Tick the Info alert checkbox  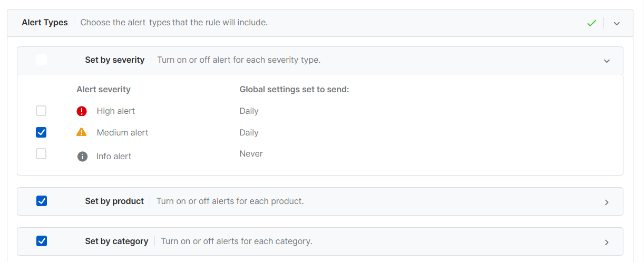click(41, 154)
